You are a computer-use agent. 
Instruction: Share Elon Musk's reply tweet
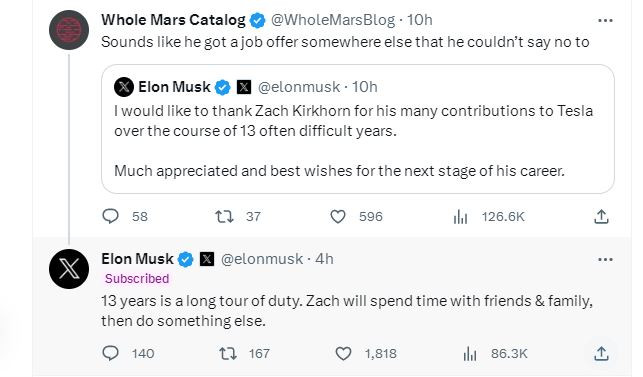click(x=601, y=353)
